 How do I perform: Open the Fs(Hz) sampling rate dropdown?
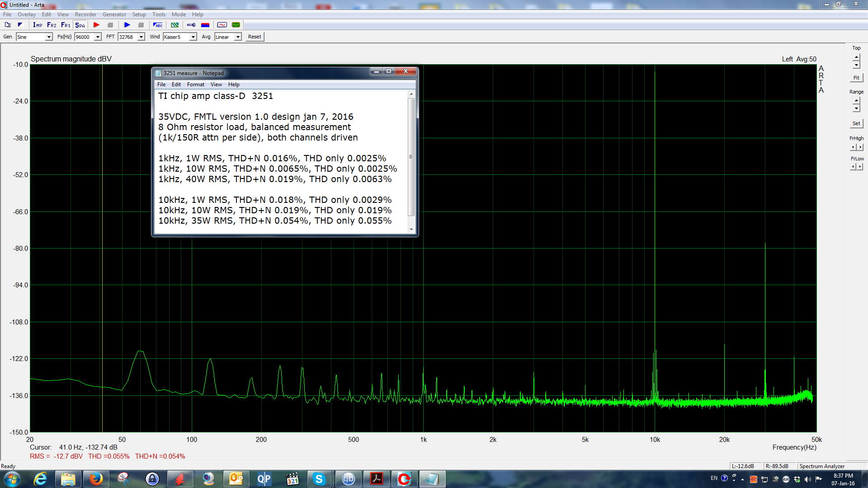tap(98, 37)
